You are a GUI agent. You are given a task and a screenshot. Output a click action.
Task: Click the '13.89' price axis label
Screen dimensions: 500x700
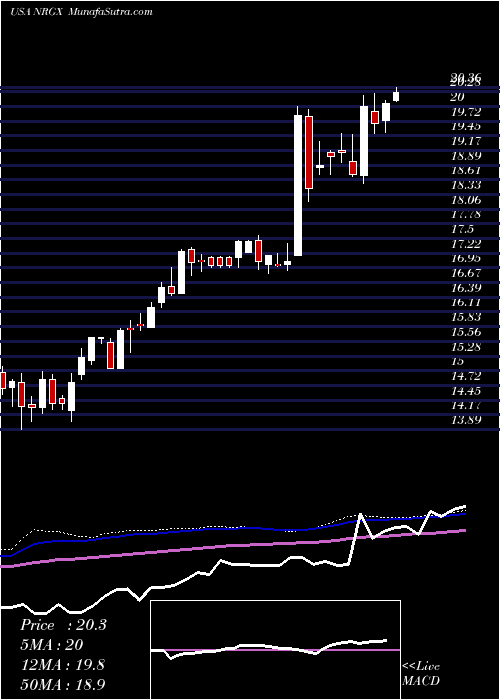[466, 420]
